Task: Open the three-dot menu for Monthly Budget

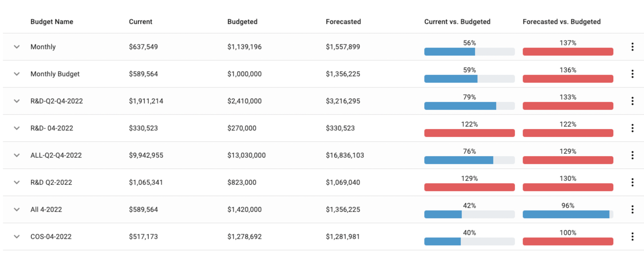Action: coord(632,74)
